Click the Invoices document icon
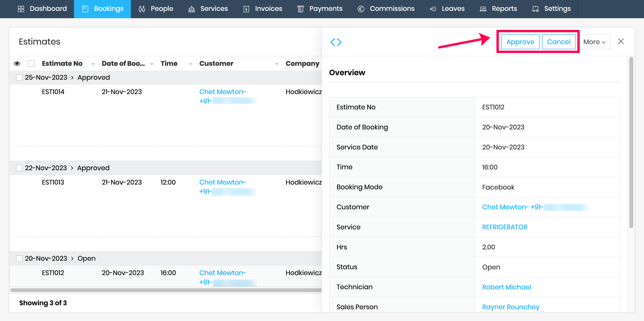Image resolution: width=644 pixels, height=321 pixels. click(246, 9)
